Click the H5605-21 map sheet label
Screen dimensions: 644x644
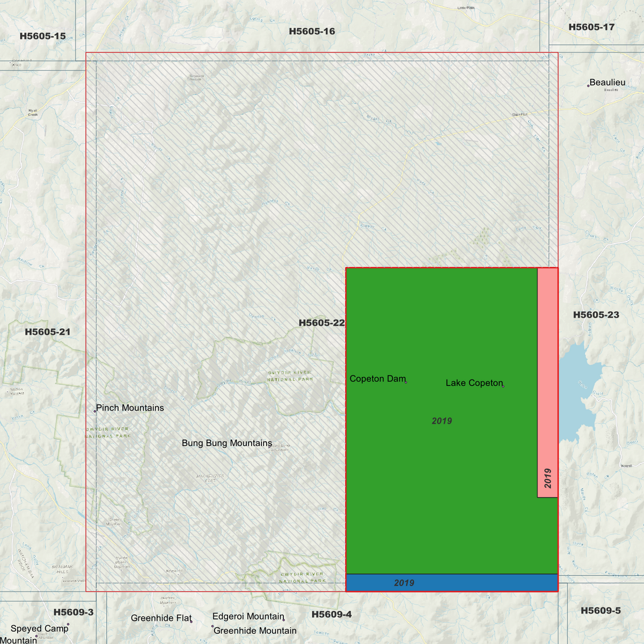(x=48, y=332)
